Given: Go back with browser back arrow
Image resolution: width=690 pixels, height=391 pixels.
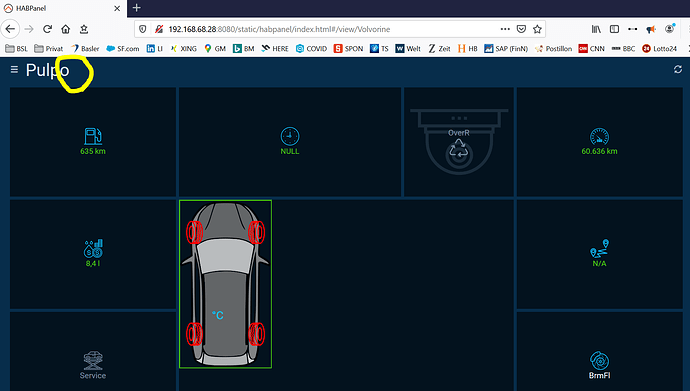Looking at the screenshot, I should pyautogui.click(x=10, y=29).
